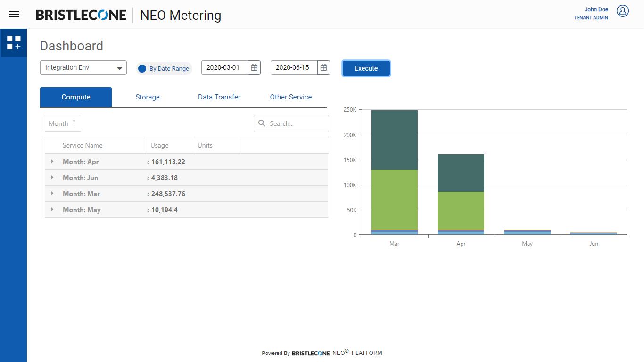Image resolution: width=644 pixels, height=362 pixels.
Task: Open the hamburger navigation menu
Action: tap(14, 14)
